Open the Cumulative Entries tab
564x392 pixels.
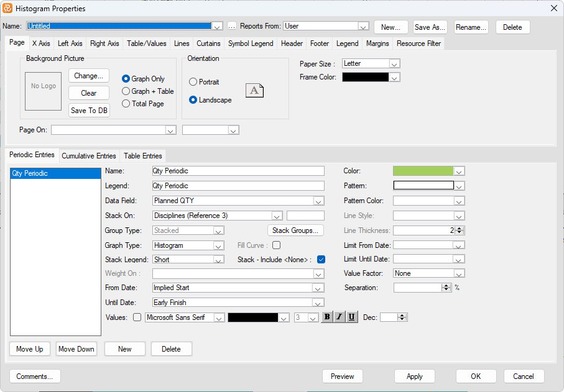(x=88, y=155)
